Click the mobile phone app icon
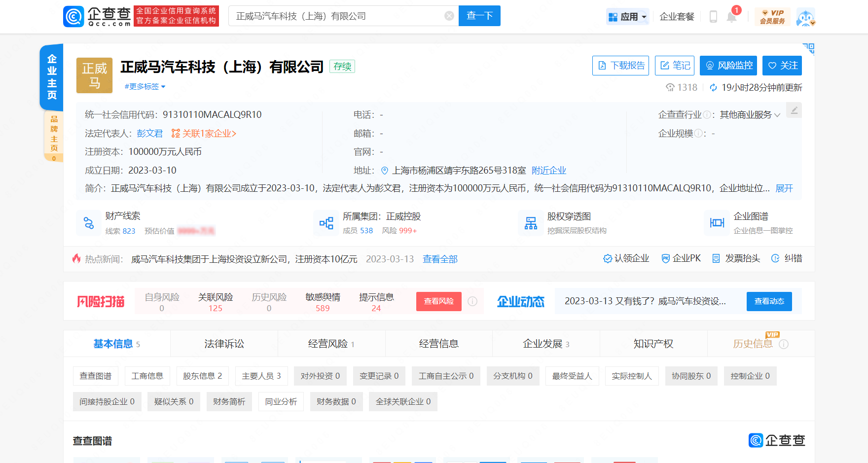Image resolution: width=868 pixels, height=463 pixels. coord(713,17)
